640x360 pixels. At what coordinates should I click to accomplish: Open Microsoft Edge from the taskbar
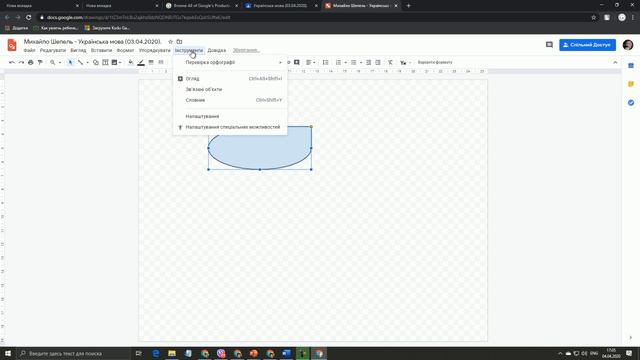(156, 353)
